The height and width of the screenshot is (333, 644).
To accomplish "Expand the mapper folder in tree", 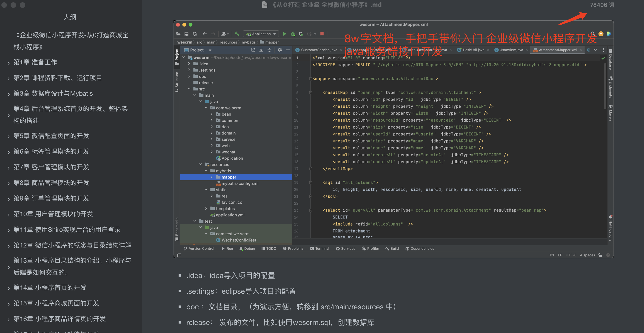I will click(211, 177).
